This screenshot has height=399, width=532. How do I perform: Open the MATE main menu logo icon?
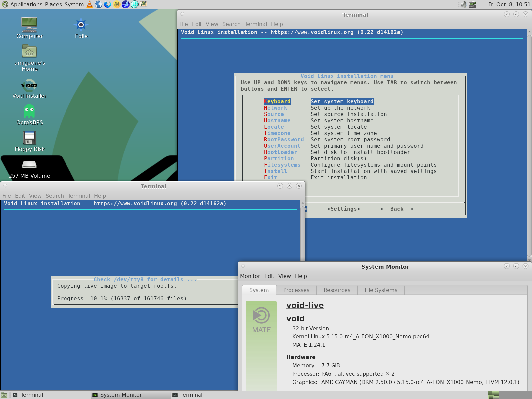(x=5, y=4)
